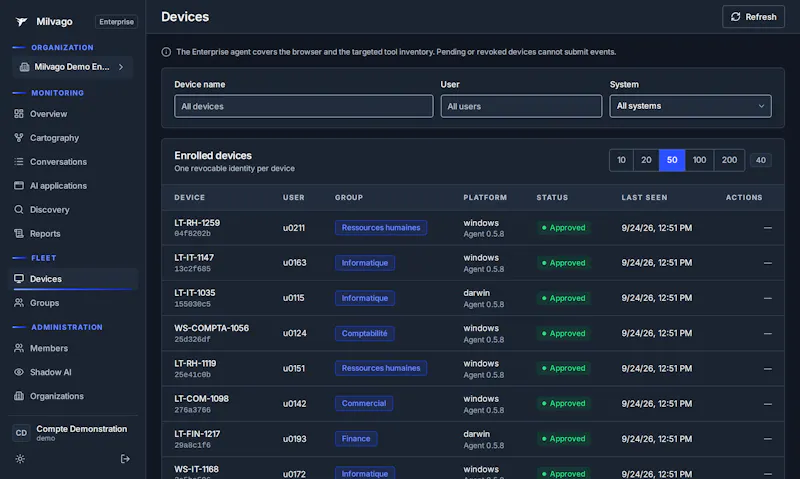Open Shadow AI page
800x479 pixels.
(x=51, y=372)
